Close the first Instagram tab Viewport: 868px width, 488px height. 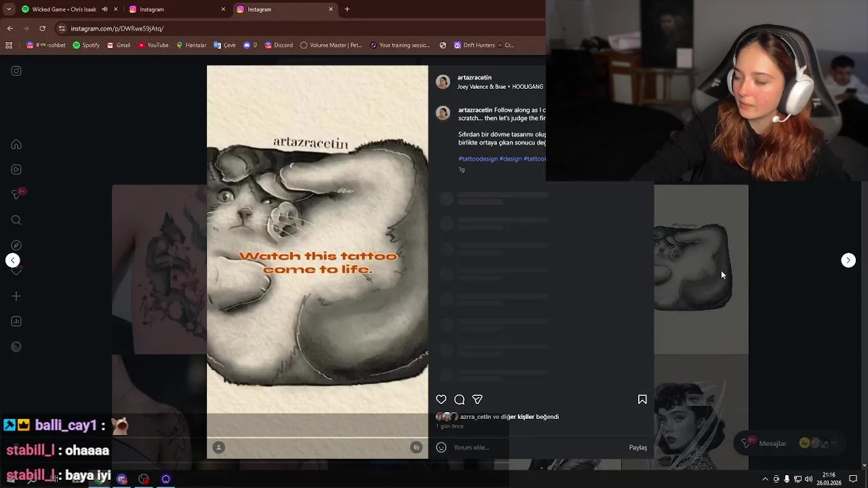tap(223, 9)
